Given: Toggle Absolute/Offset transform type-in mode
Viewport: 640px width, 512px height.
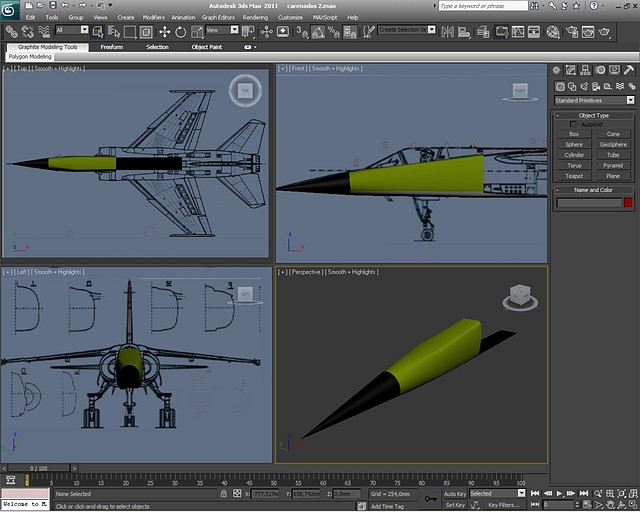Looking at the screenshot, I should point(237,494).
